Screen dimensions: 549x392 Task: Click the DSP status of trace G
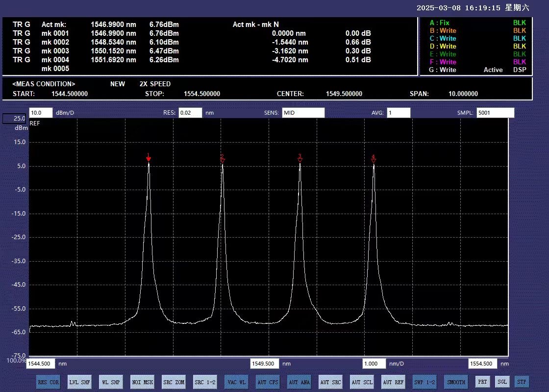tap(520, 70)
